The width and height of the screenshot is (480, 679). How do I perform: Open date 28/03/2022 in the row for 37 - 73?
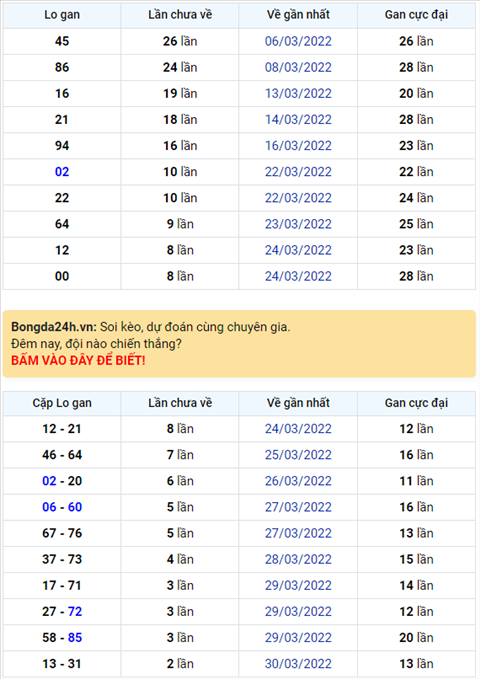(298, 559)
